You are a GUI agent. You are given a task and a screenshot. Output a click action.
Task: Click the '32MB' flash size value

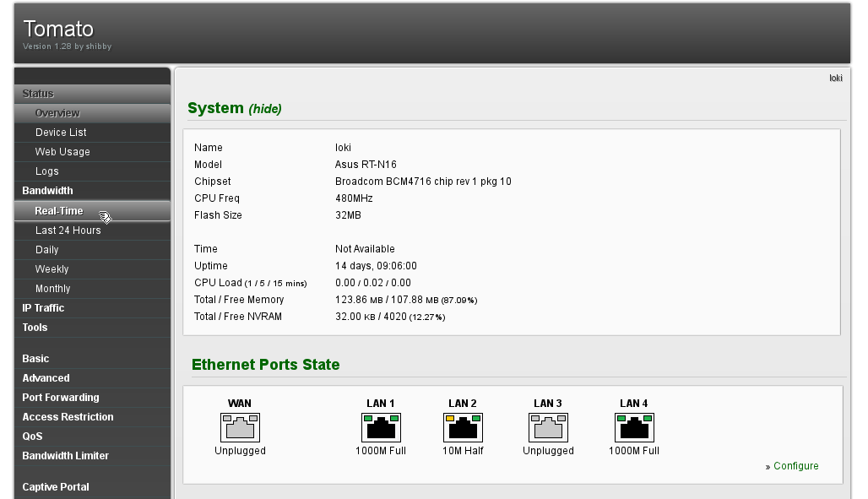click(x=348, y=215)
